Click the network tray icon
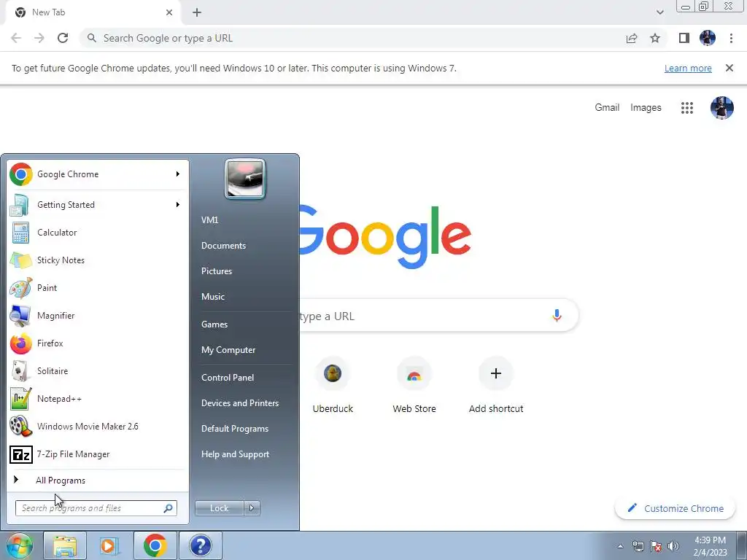Viewport: 747px width, 560px height. click(x=638, y=546)
